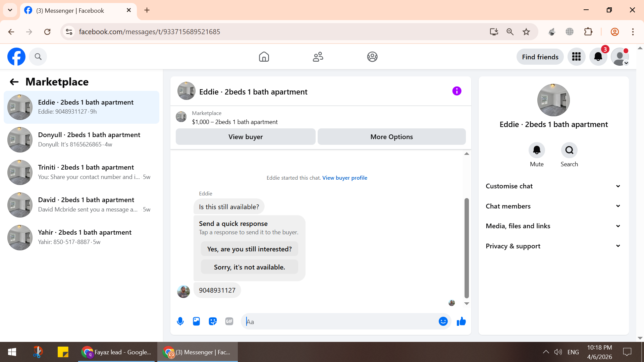Open Chrome zoom magnifier icon
This screenshot has height=362, width=644.
coord(510,32)
